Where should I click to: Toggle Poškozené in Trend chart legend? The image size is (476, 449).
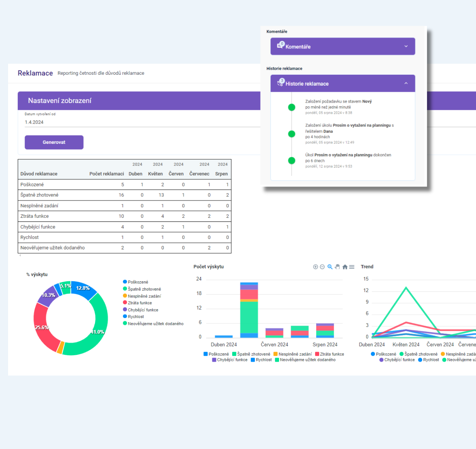383,354
